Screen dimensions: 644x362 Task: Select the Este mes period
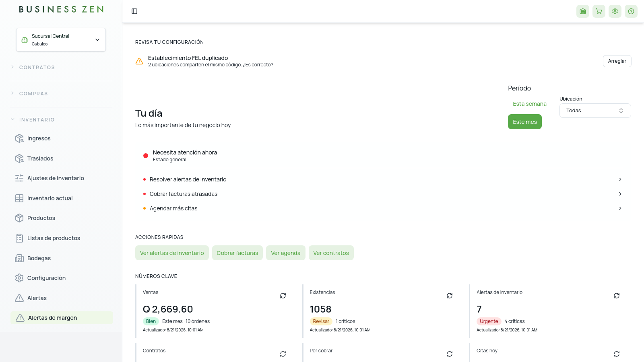pos(525,122)
